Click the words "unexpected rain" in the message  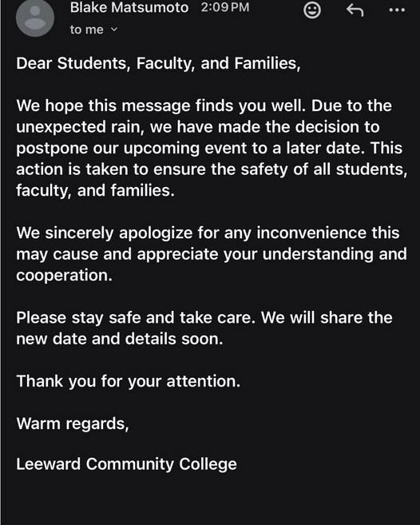click(x=80, y=127)
